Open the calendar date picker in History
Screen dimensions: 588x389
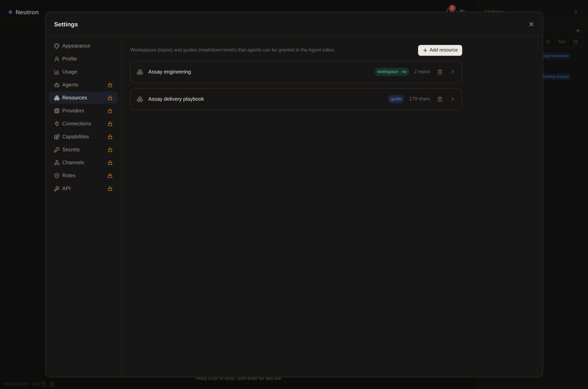point(576,42)
